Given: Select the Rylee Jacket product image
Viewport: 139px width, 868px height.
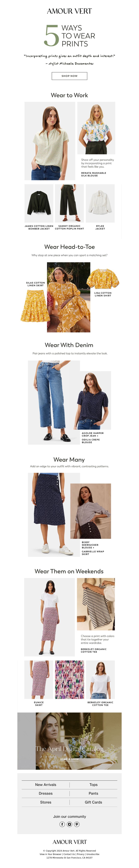Looking at the screenshot, I should coord(100,203).
